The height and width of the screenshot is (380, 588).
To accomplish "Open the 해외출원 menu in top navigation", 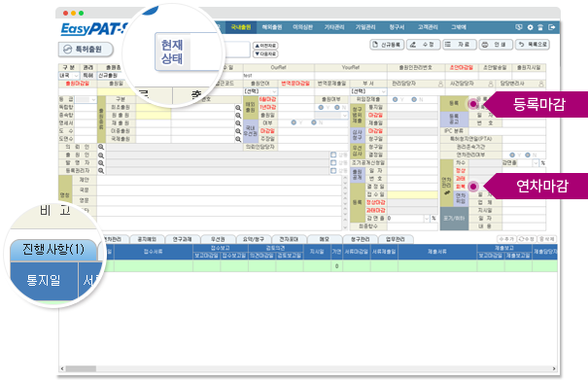I will click(271, 27).
